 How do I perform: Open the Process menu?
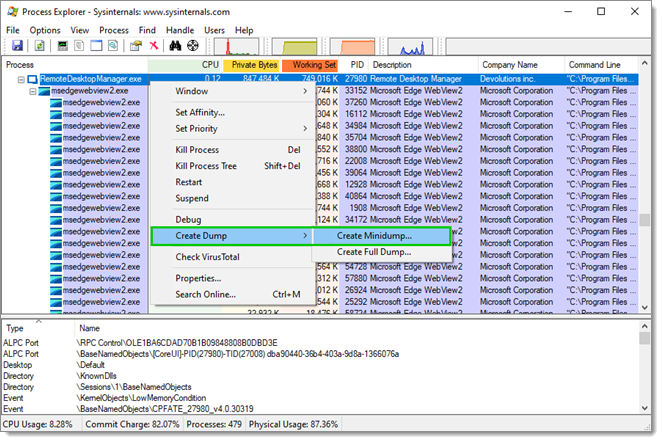(114, 30)
